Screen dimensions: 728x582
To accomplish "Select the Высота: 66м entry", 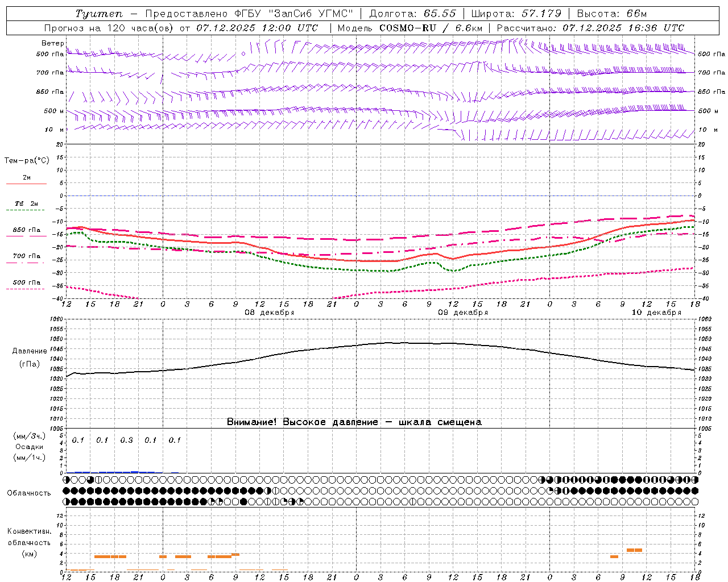I will point(612,14).
